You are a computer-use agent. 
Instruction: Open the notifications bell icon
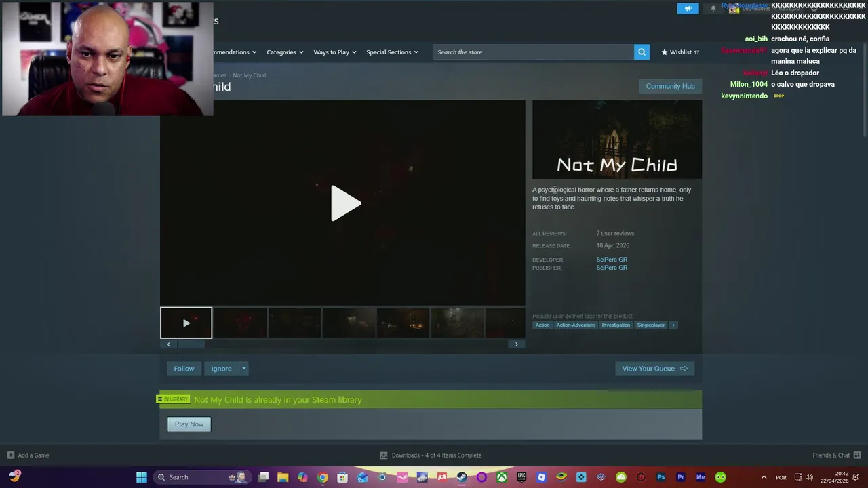click(x=713, y=8)
